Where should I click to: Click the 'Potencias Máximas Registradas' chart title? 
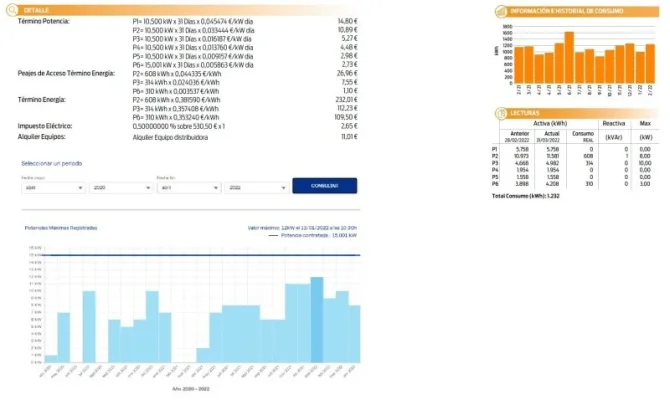click(61, 228)
